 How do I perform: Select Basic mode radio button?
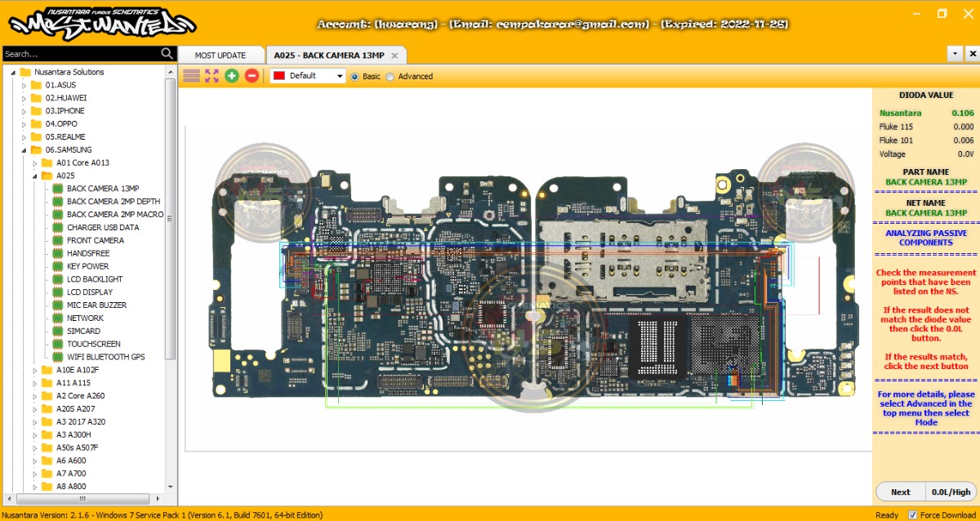[354, 76]
